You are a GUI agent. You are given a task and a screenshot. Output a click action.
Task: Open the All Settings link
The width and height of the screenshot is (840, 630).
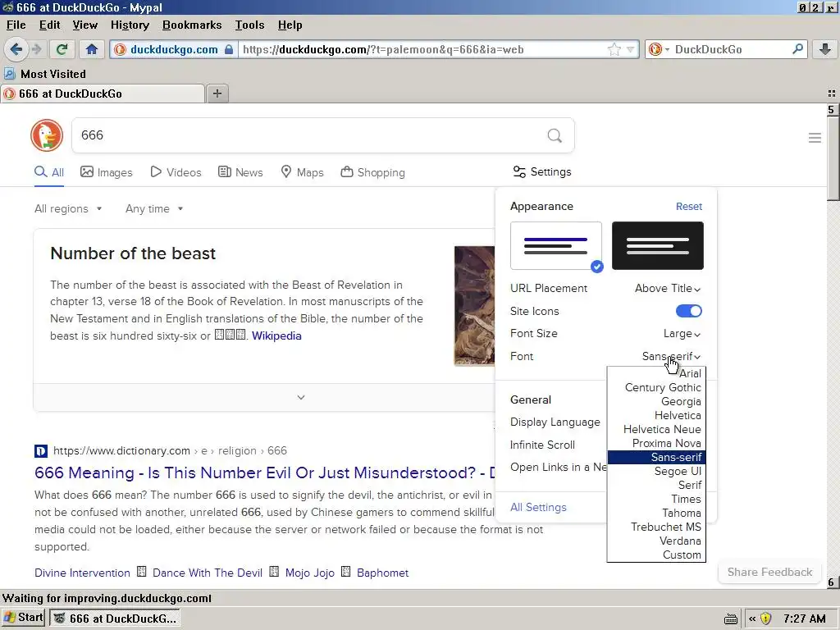(x=538, y=507)
